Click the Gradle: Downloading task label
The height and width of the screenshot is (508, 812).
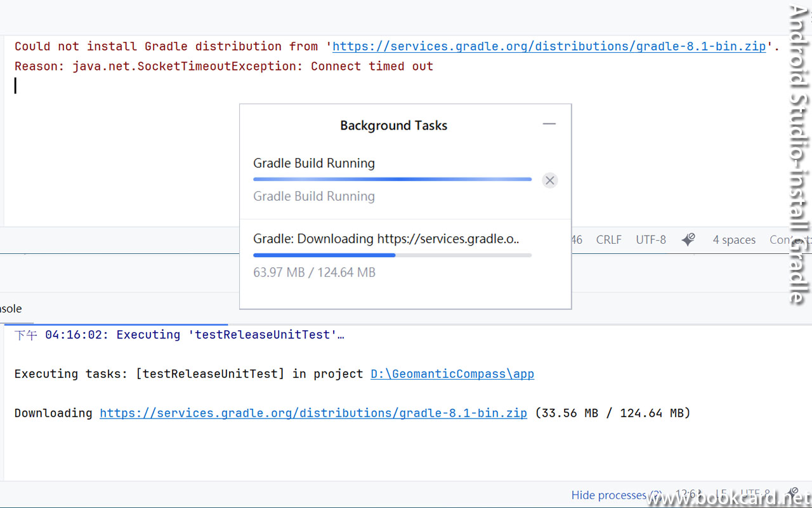386,239
